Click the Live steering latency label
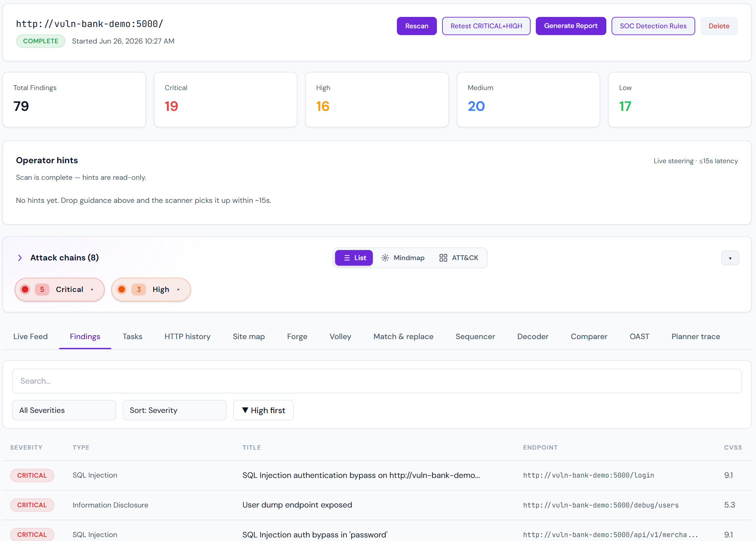756x541 pixels. (695, 161)
